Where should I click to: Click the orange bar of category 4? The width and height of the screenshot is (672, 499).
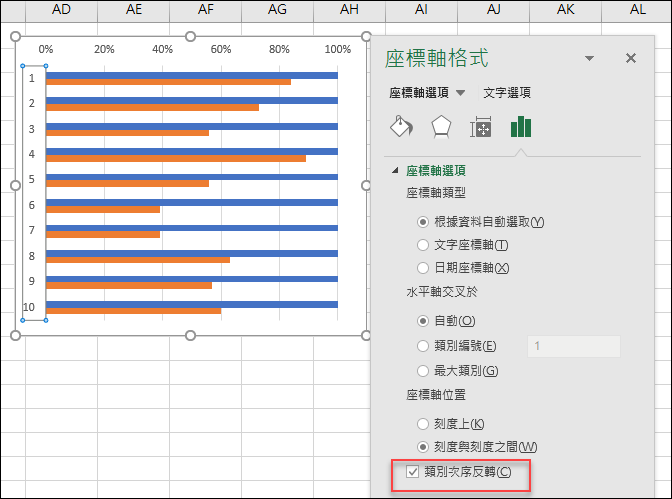[176, 159]
